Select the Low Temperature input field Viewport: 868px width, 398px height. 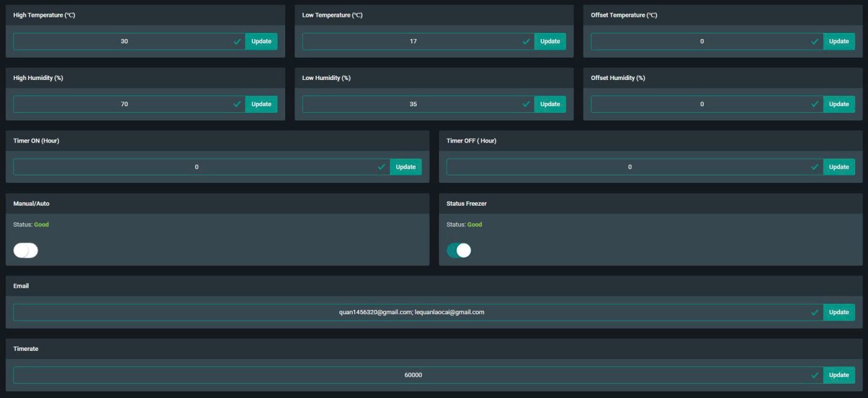(x=413, y=42)
